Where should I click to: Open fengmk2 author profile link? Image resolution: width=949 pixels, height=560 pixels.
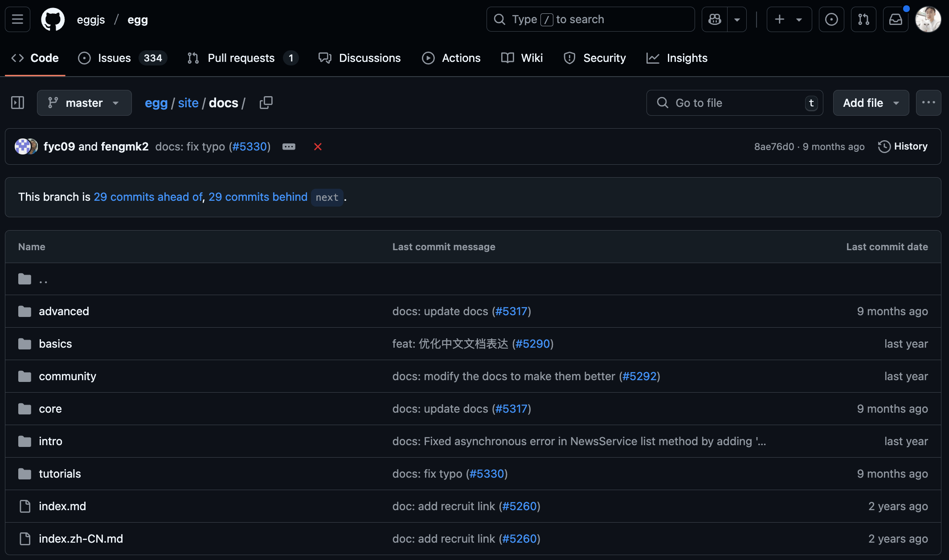[x=125, y=146]
